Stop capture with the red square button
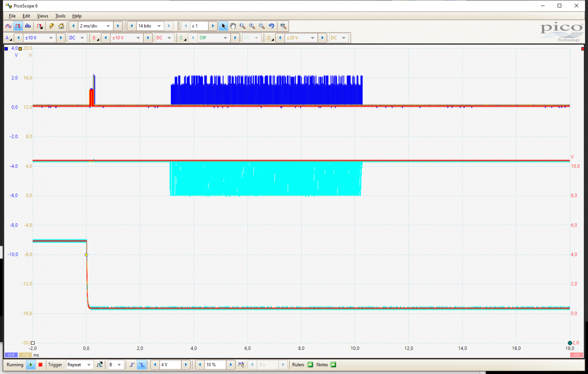Viewport: 588px width, 374px height. pos(40,364)
